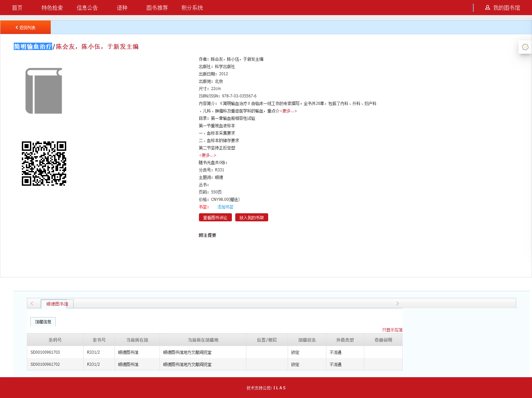Click 只显示在馆 filter link
The width and height of the screenshot is (532, 398).
392,330
